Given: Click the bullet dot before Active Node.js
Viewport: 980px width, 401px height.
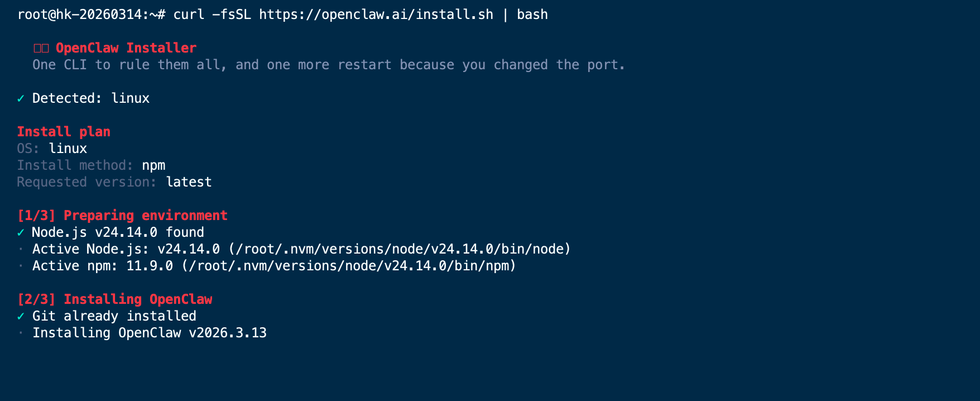Looking at the screenshot, I should pyautogui.click(x=21, y=249).
